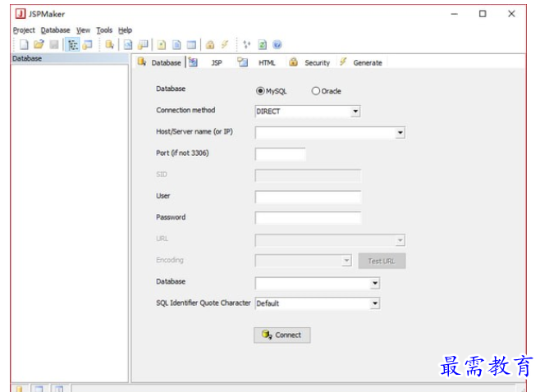
Task: Switch to the HTML tab
Action: pos(257,62)
